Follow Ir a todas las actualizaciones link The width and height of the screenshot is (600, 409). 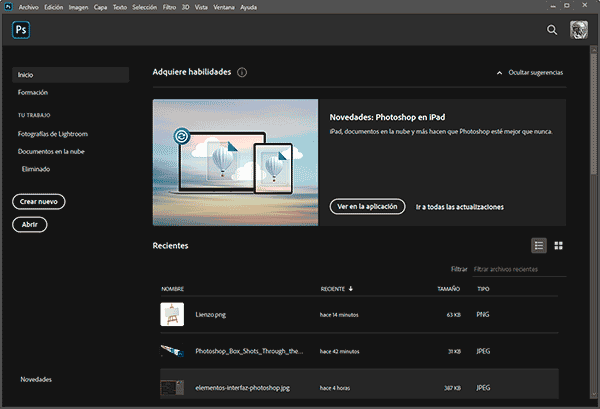point(460,207)
